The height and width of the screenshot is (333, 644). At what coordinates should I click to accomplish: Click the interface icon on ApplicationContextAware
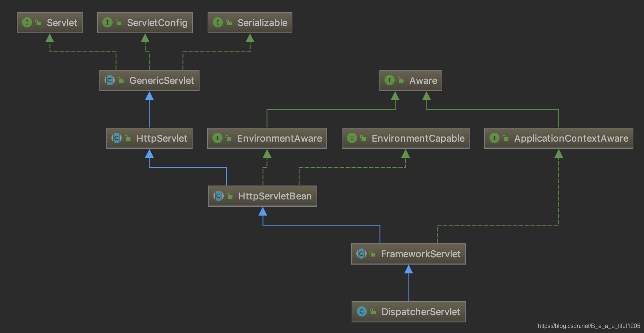[x=495, y=138]
